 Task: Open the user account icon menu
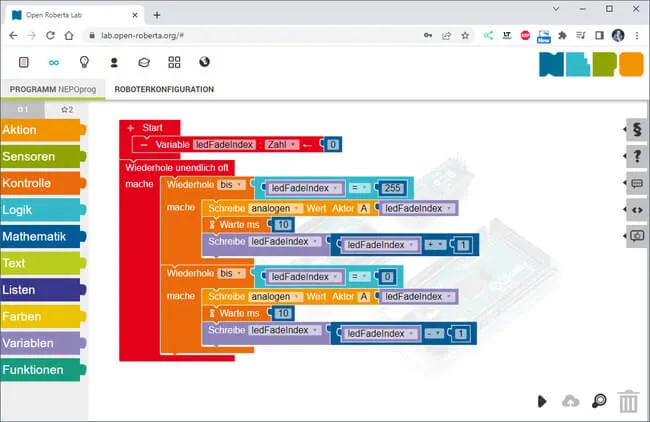(x=114, y=62)
